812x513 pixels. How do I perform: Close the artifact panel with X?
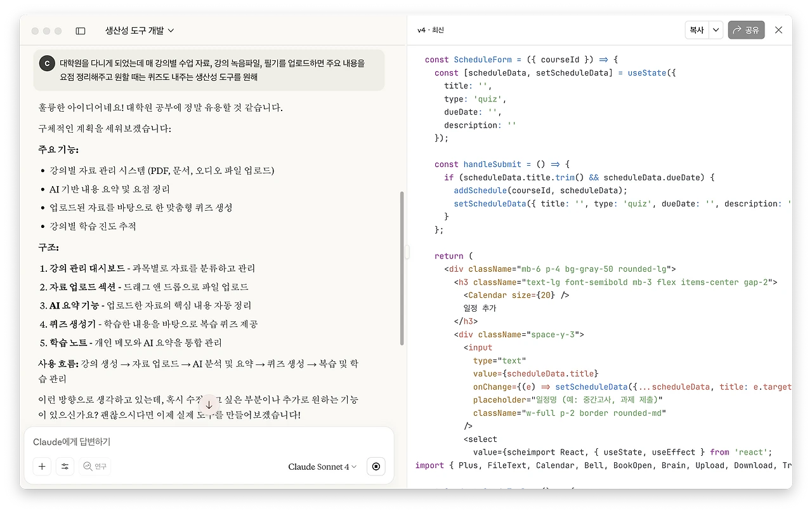pyautogui.click(x=779, y=30)
